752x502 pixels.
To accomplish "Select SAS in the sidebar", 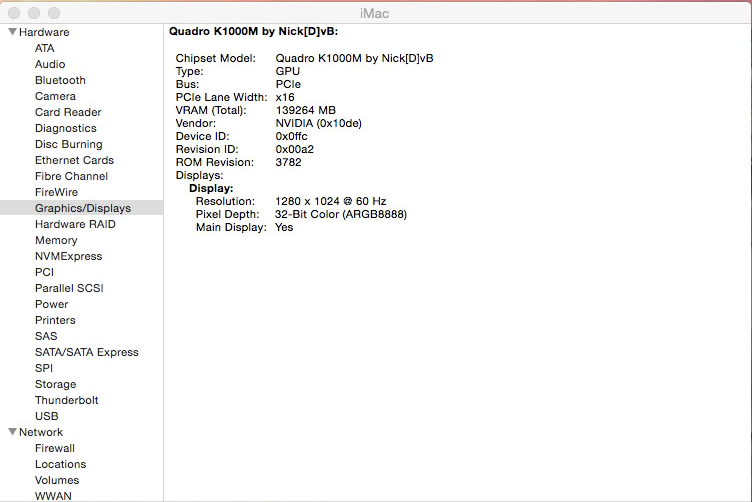I will pyautogui.click(x=46, y=336).
